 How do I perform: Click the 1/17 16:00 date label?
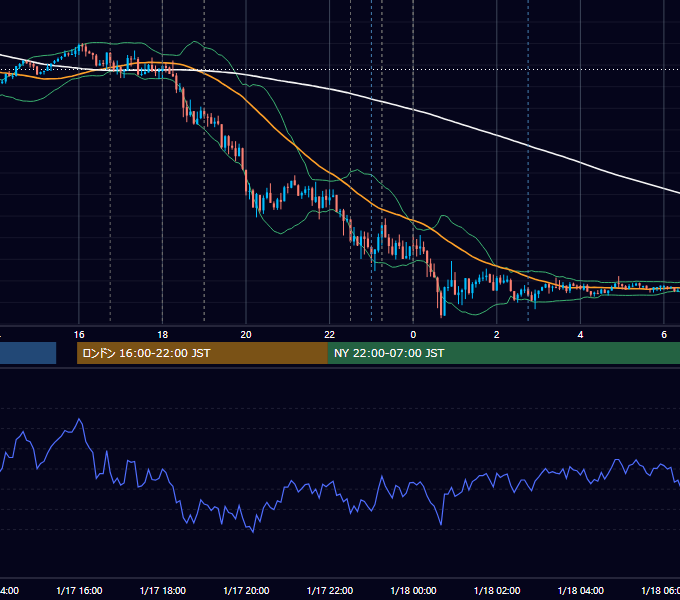point(79,590)
